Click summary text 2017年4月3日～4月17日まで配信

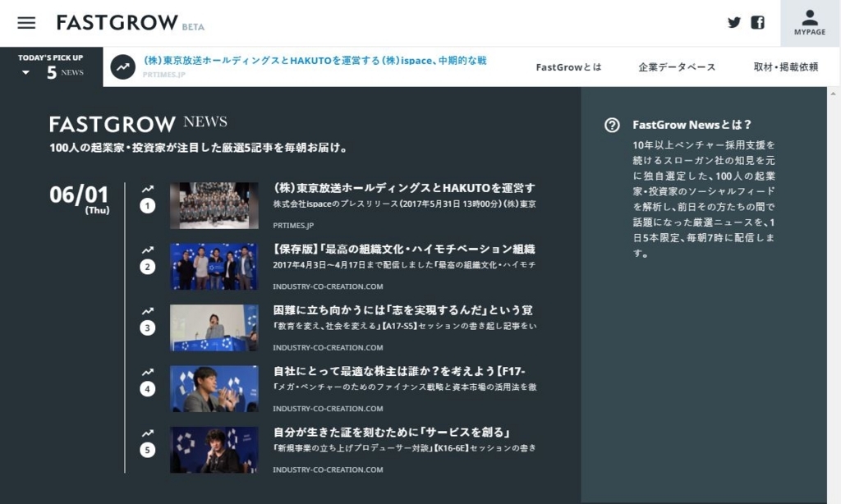pos(404,265)
